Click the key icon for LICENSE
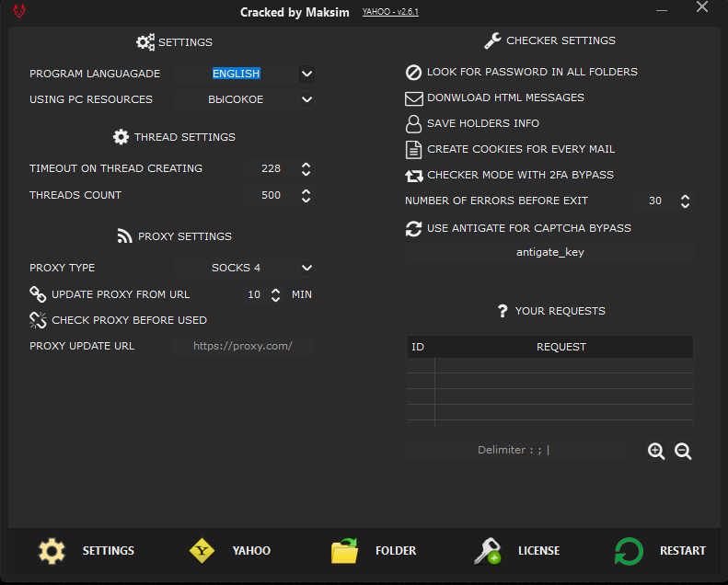 click(487, 551)
